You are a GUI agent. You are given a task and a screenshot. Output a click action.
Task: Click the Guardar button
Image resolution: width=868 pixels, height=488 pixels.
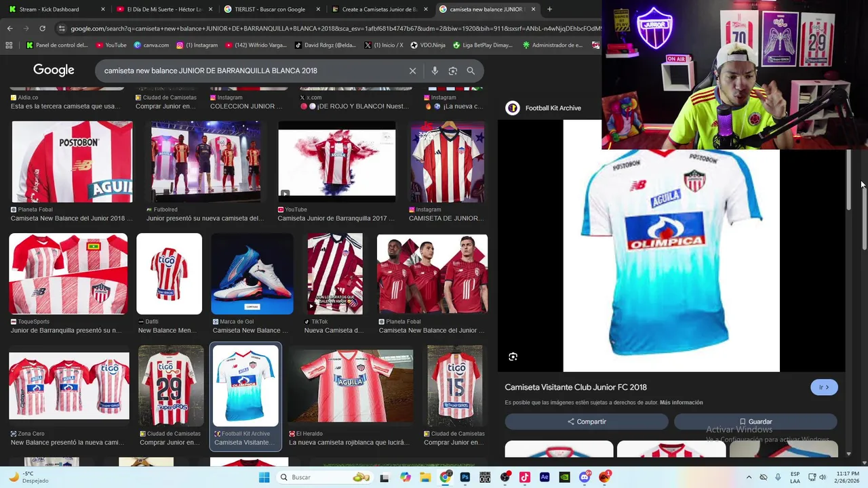755,422
